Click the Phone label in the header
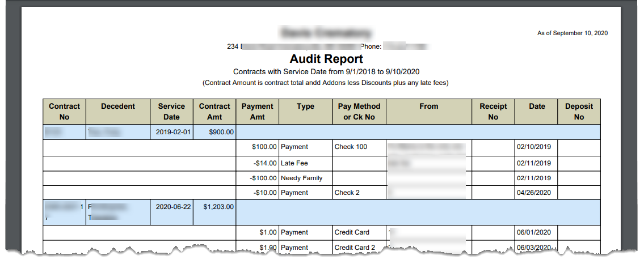The height and width of the screenshot is (268, 644). click(371, 46)
